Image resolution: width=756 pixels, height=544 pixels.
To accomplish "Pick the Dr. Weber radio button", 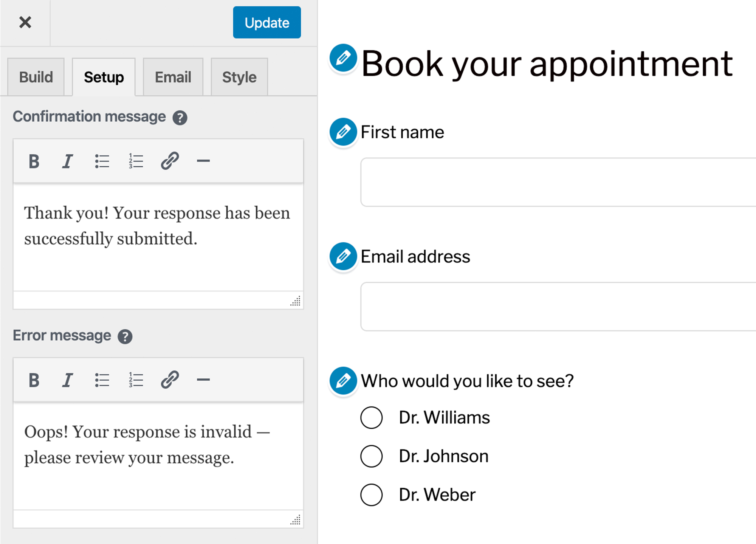I will tap(371, 495).
